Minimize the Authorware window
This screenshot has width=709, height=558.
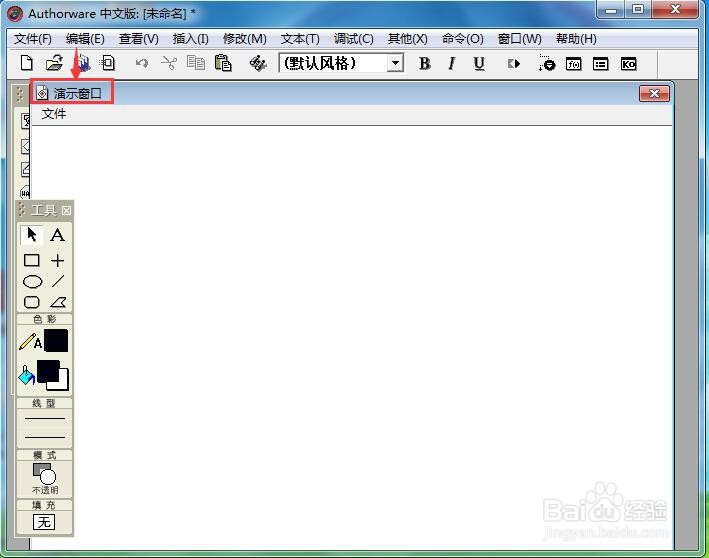(611, 9)
